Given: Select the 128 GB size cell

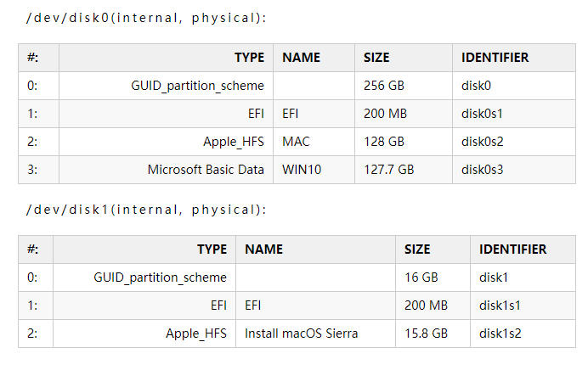Looking at the screenshot, I should 383,142.
